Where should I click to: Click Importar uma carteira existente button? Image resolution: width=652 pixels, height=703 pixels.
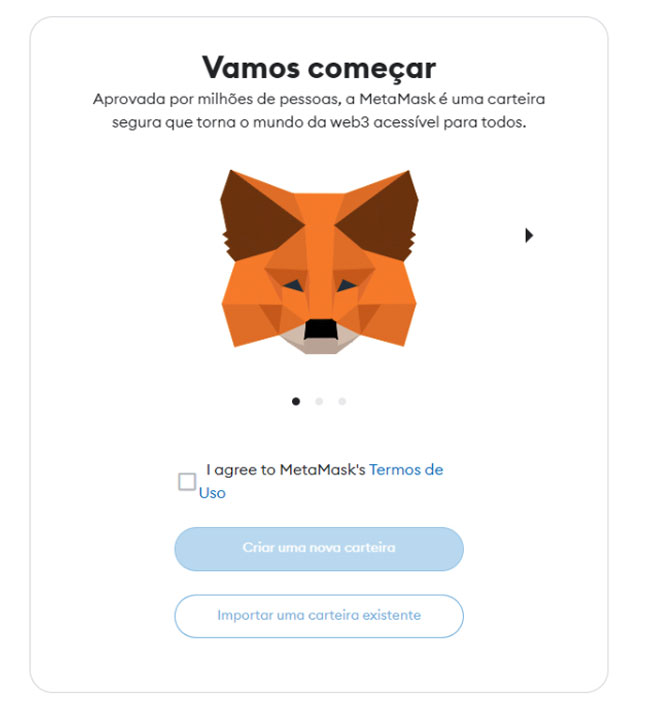(x=319, y=616)
